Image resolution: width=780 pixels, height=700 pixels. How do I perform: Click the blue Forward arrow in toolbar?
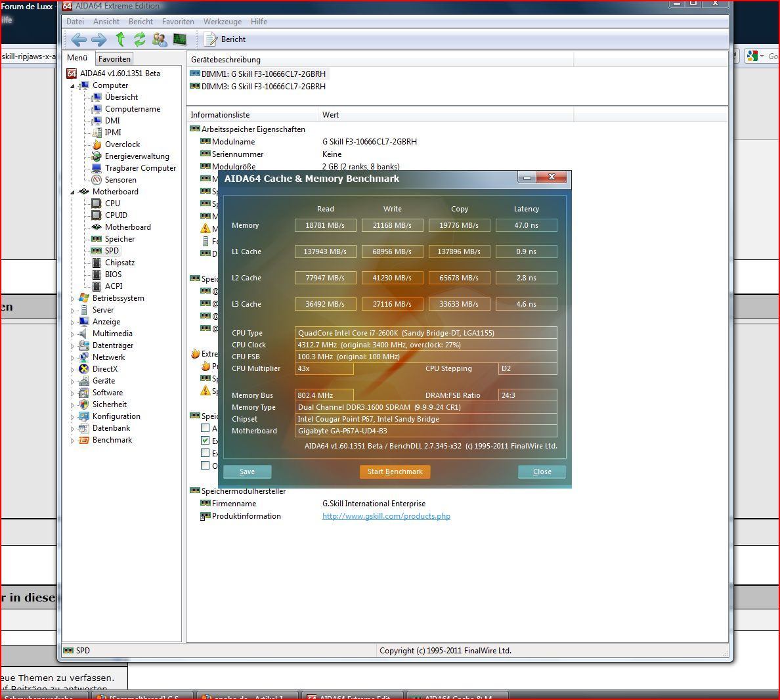[x=99, y=39]
